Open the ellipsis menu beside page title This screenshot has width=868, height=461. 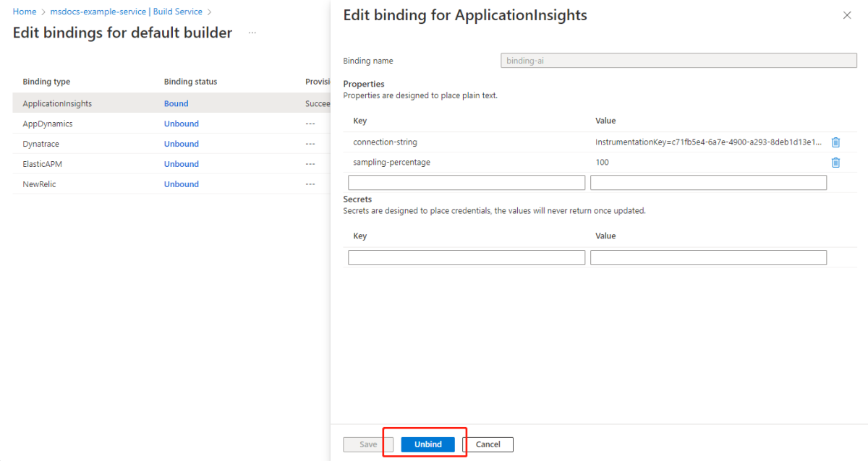coord(252,33)
